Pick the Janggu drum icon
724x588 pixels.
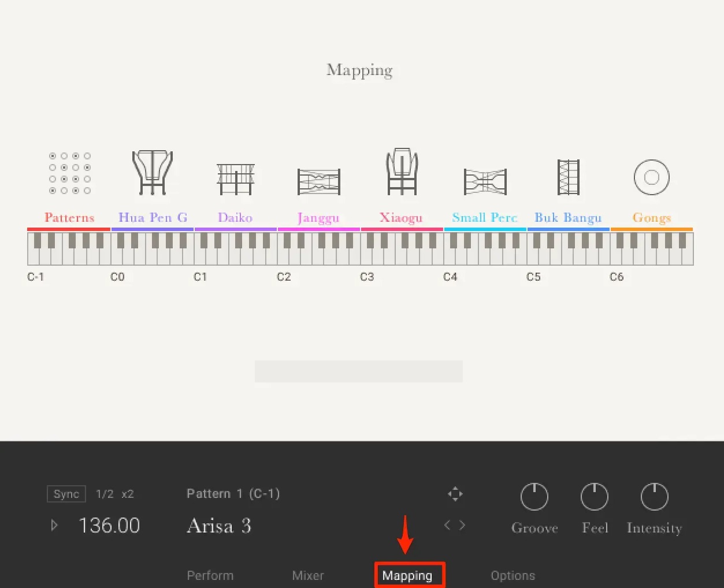pyautogui.click(x=318, y=182)
